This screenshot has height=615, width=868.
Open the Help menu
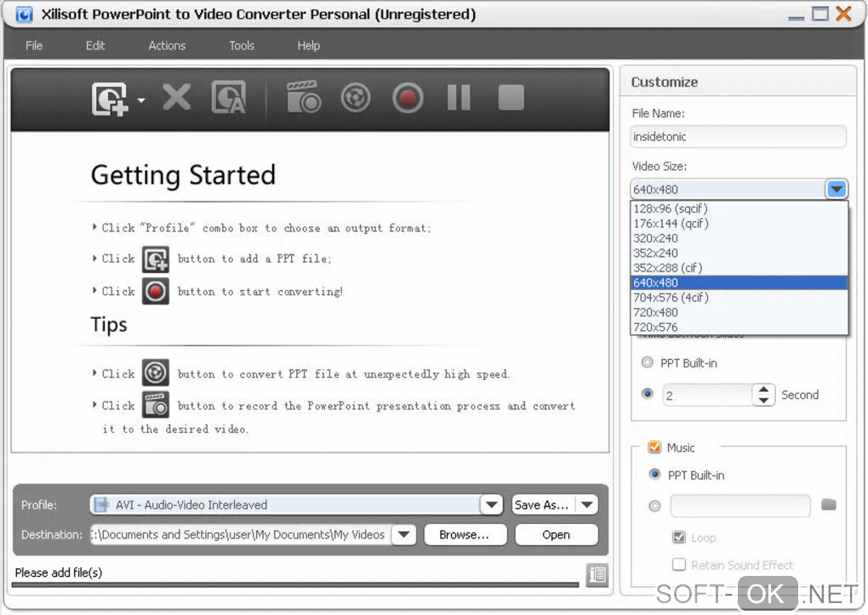308,45
